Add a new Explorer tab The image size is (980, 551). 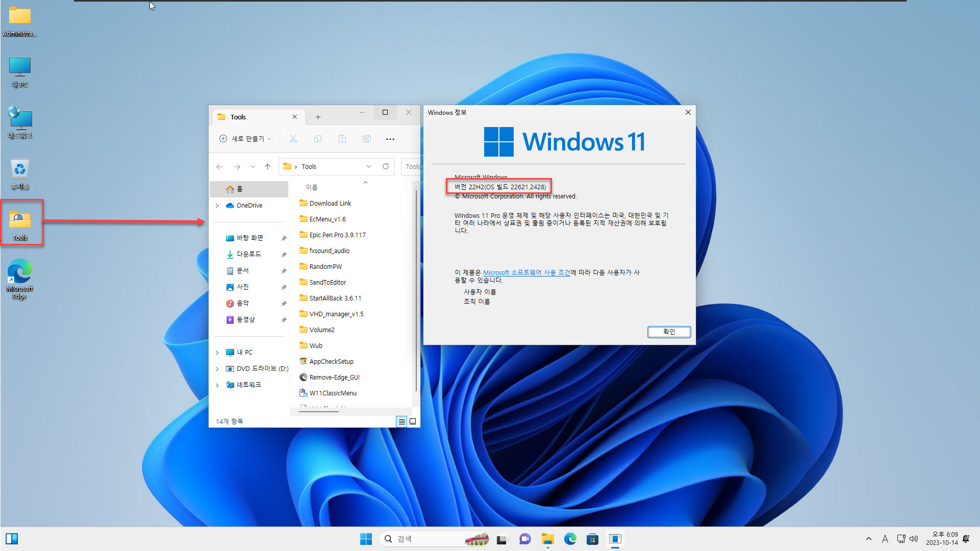click(x=318, y=117)
